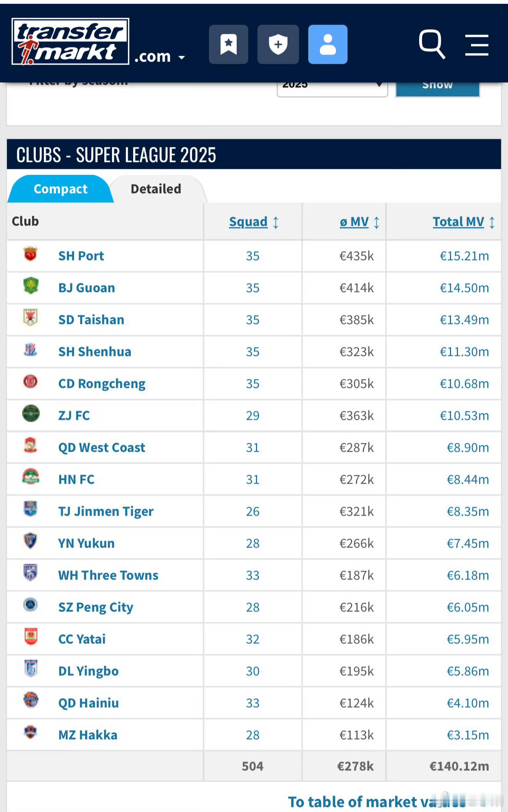Click the Transfermarkt logo
508x812 pixels.
point(70,42)
